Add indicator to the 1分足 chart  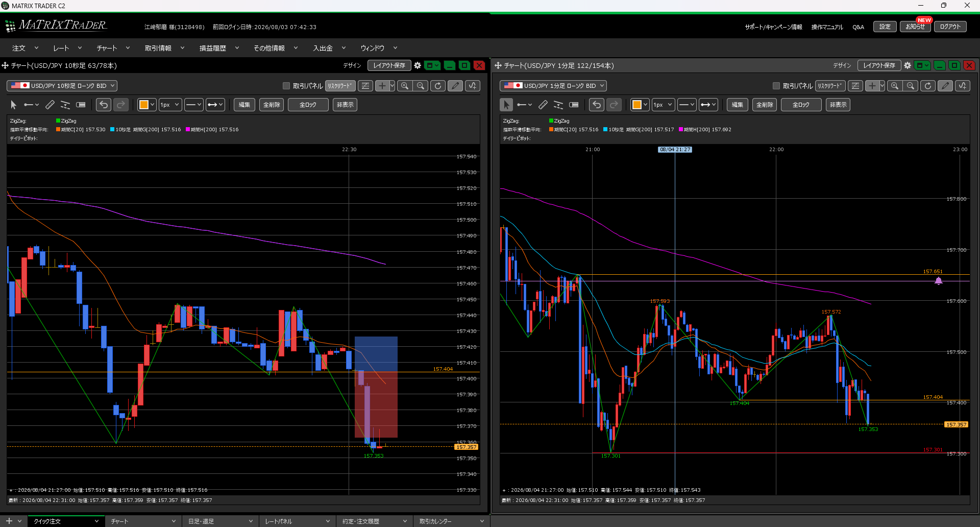(x=963, y=86)
